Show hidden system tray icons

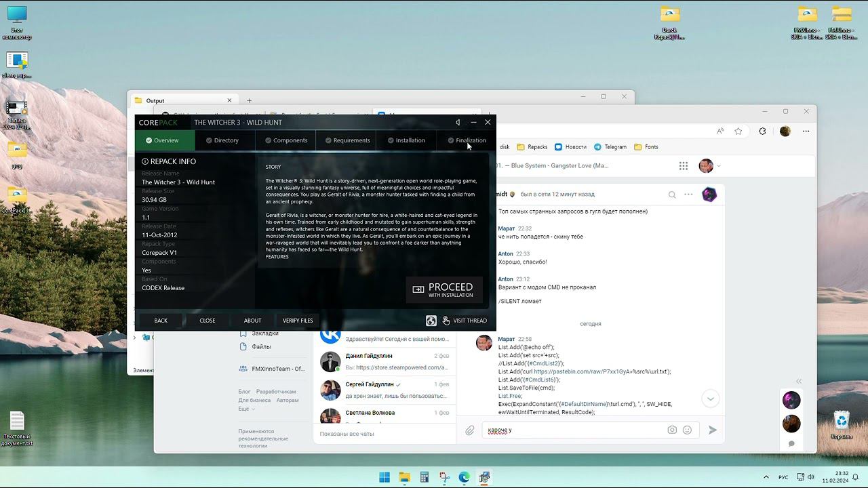(x=766, y=477)
